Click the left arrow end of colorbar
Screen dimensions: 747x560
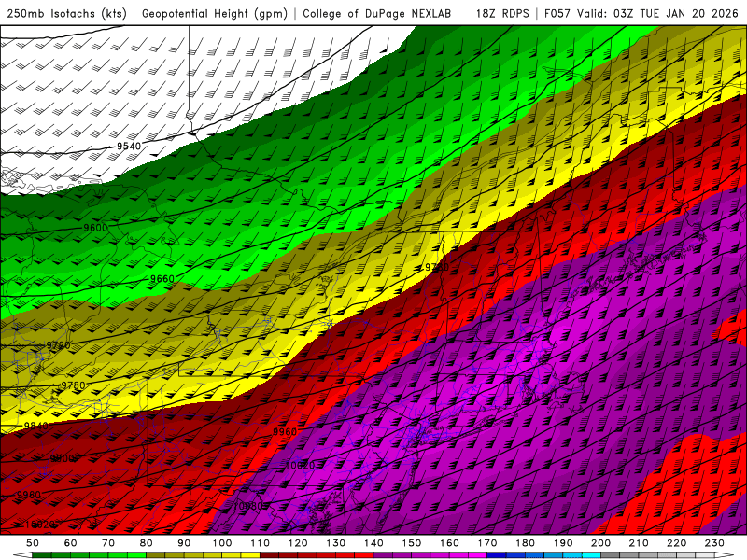pos(21,555)
